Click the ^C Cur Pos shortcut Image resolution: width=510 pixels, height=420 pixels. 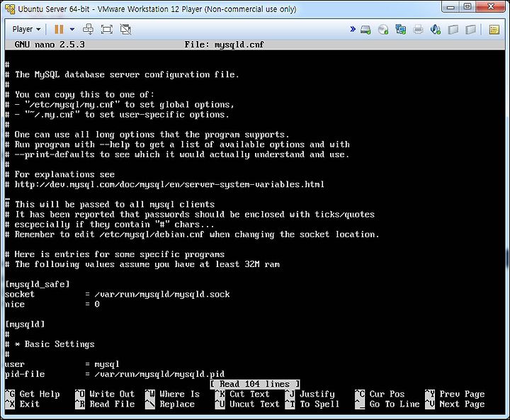380,394
